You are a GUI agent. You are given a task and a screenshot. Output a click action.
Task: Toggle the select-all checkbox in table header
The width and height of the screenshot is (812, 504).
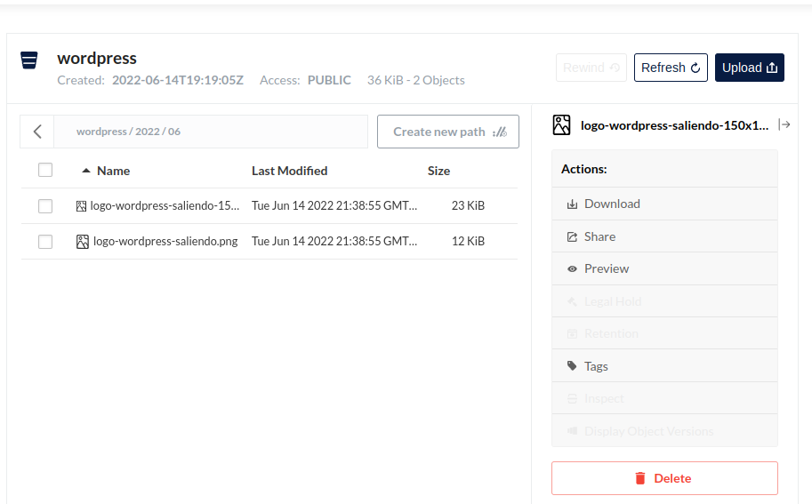pos(45,170)
